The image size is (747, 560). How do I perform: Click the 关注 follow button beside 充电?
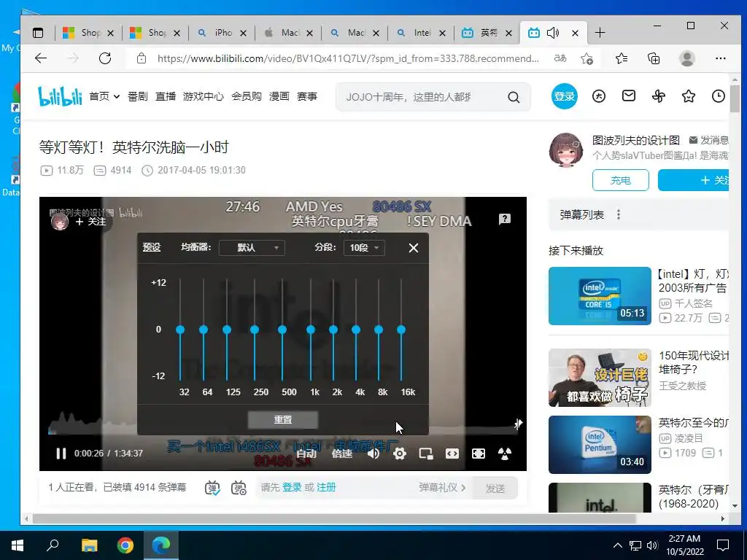(694, 180)
